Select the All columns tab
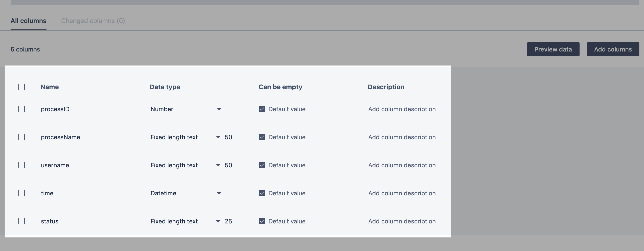 click(x=29, y=21)
